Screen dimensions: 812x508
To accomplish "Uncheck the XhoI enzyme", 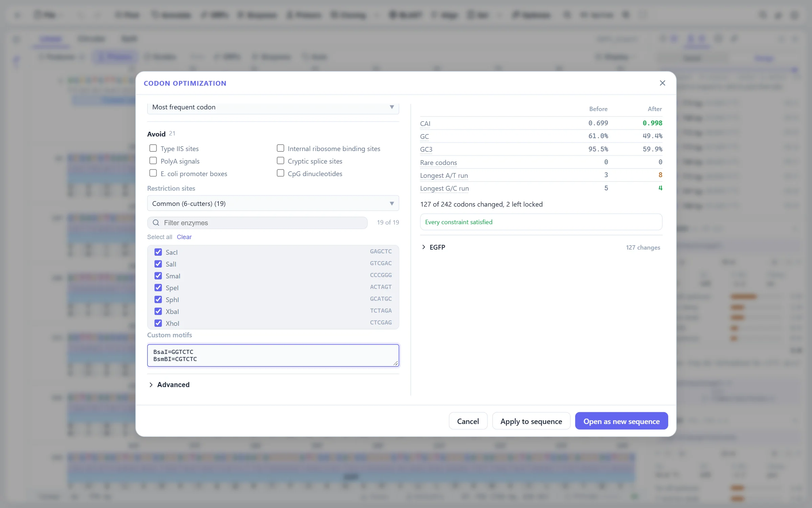I will (x=158, y=323).
